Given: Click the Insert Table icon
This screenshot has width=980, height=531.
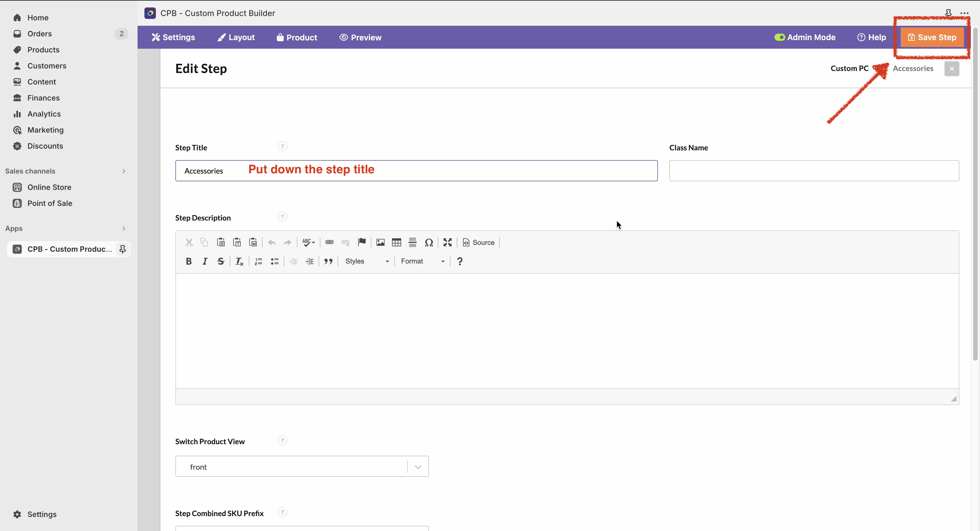Looking at the screenshot, I should coord(396,242).
